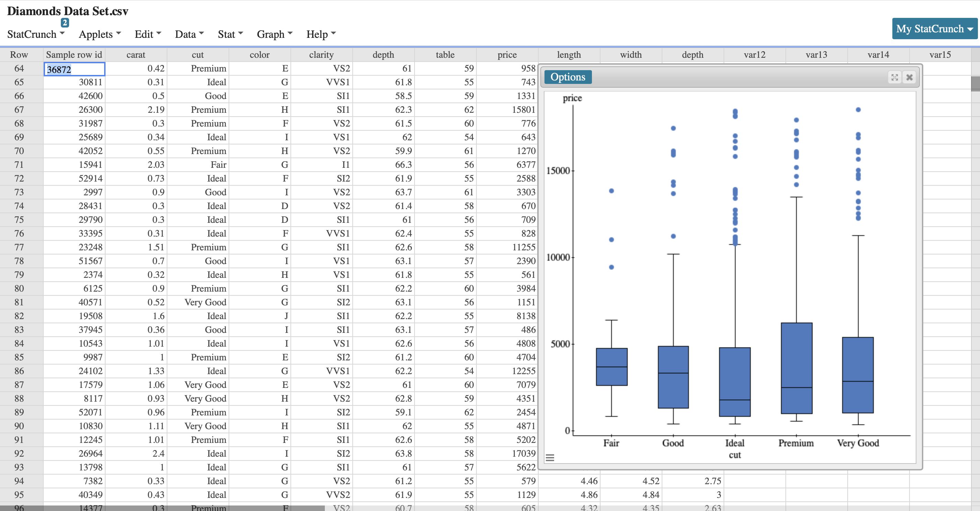Click the Options button on the boxplot
The width and height of the screenshot is (980, 511).
coord(568,77)
